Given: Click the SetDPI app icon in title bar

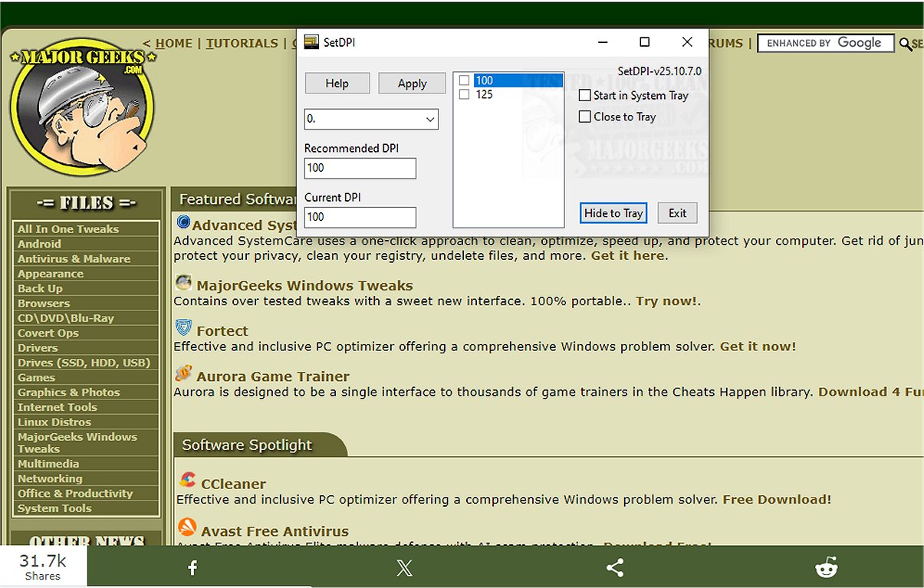Looking at the screenshot, I should (311, 42).
